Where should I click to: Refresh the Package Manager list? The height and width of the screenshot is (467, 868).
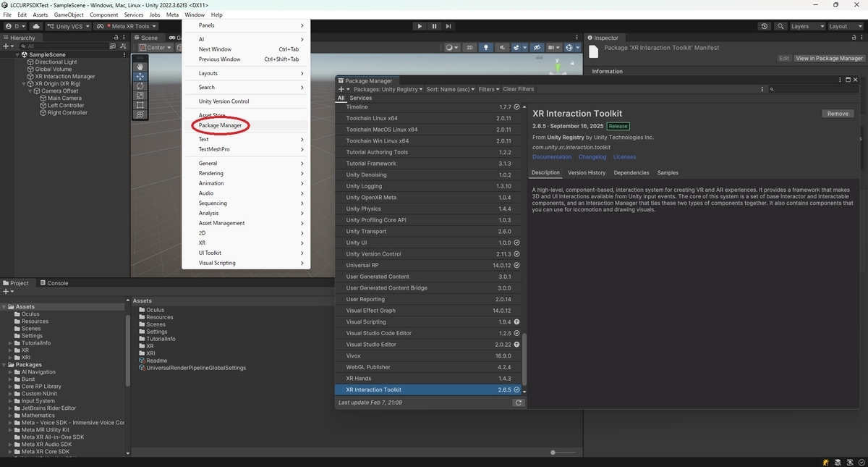tap(518, 403)
